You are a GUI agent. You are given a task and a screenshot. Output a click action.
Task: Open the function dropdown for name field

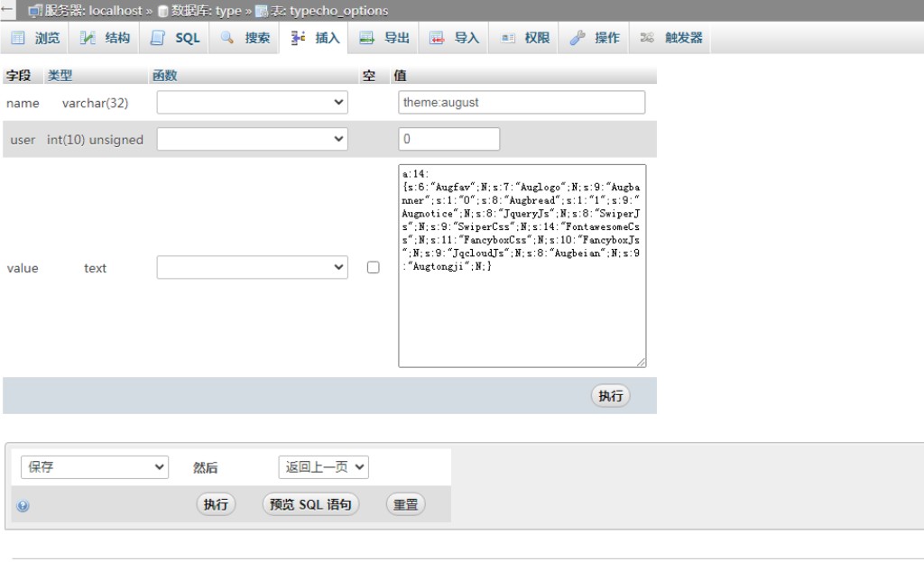click(253, 103)
